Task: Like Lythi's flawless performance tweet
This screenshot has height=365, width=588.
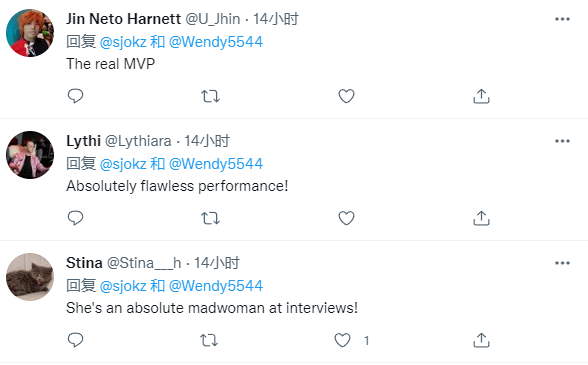Action: tap(346, 218)
